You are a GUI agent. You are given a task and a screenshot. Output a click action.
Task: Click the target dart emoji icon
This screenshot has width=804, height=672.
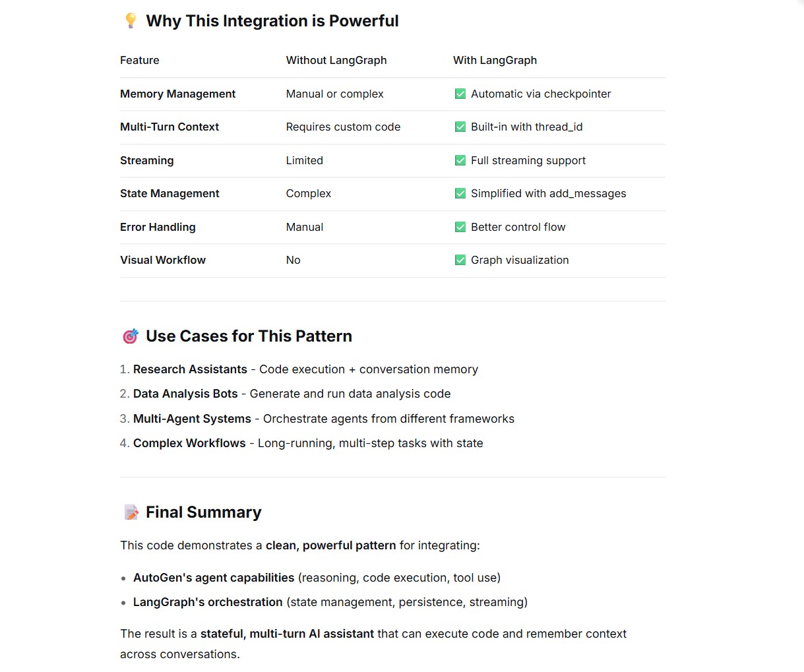coord(131,336)
